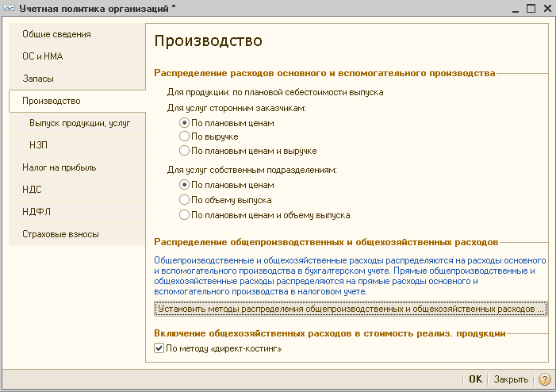Confirm settings with OK button
Viewport: 556px width, 392px height.
tap(476, 379)
